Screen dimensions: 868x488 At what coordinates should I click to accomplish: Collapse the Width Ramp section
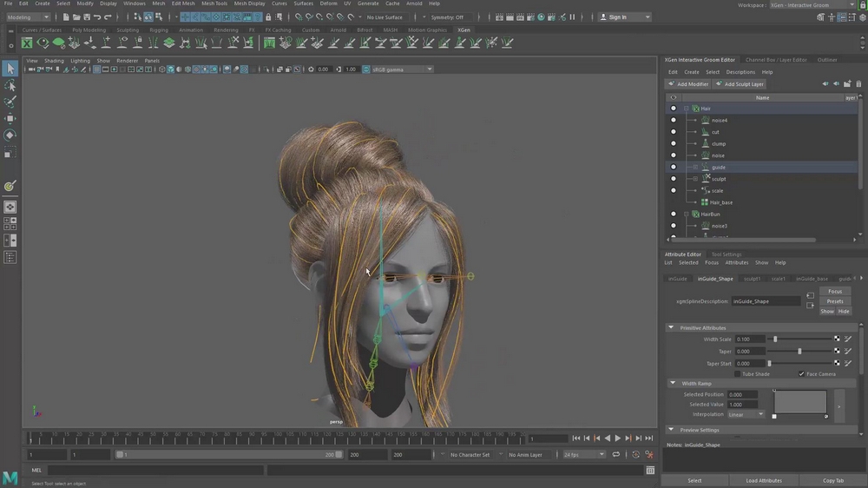tap(673, 383)
